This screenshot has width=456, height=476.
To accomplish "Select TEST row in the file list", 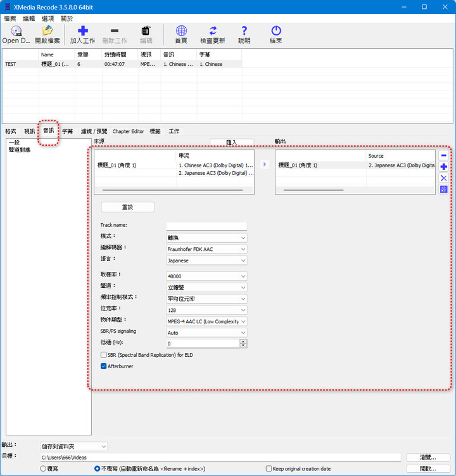I will [x=122, y=64].
